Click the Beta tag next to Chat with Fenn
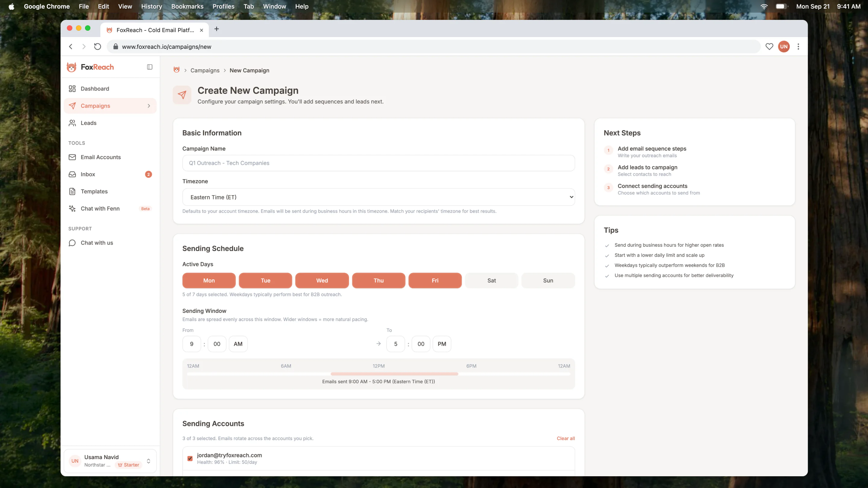The height and width of the screenshot is (488, 868). pyautogui.click(x=145, y=209)
